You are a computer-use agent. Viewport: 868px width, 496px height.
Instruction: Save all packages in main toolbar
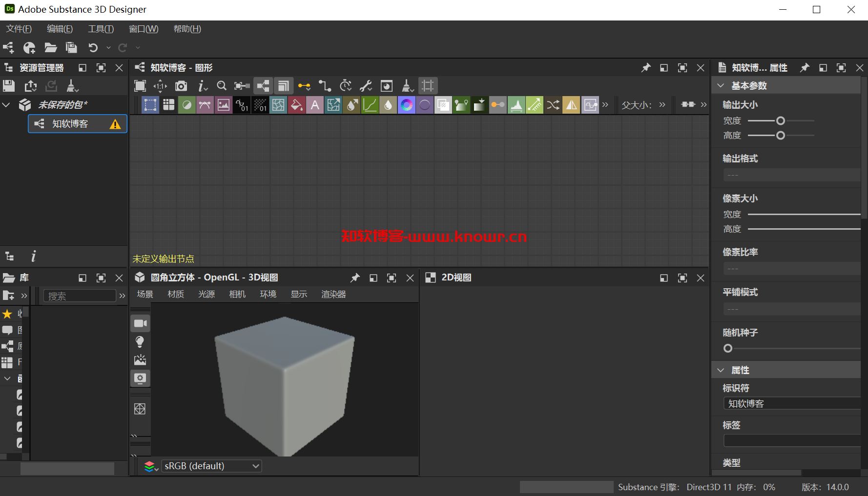[x=72, y=47]
